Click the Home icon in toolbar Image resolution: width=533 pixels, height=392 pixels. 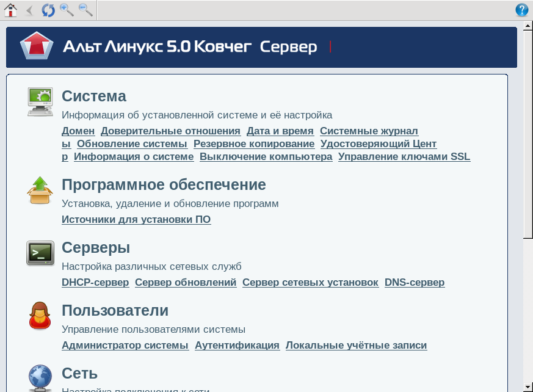(x=10, y=10)
